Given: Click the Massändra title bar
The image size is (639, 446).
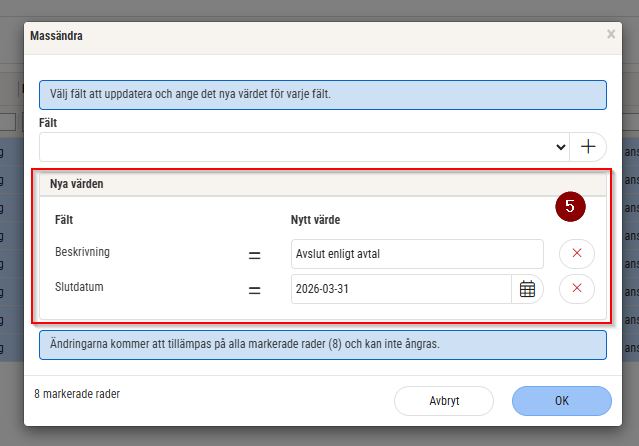Looking at the screenshot, I should tap(300, 34).
